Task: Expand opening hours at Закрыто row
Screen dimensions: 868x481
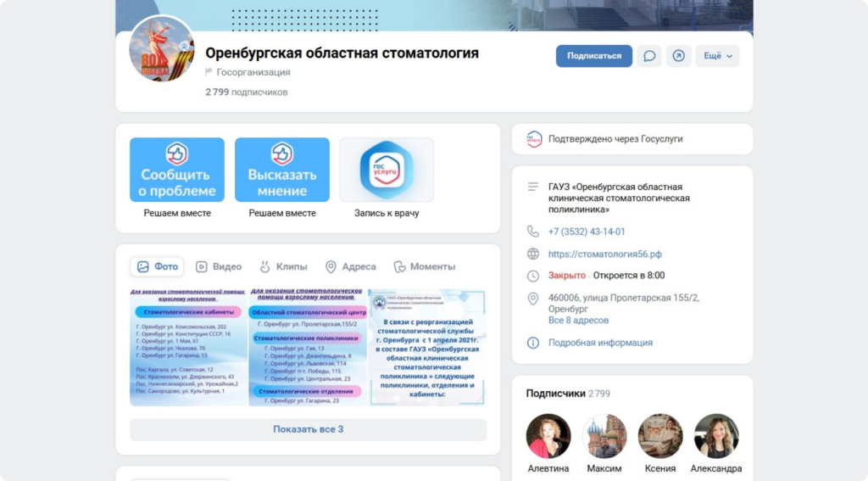Action: tap(606, 276)
